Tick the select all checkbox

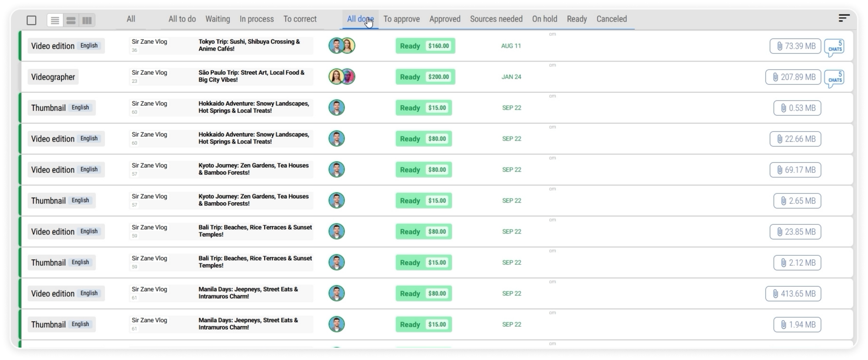point(31,20)
